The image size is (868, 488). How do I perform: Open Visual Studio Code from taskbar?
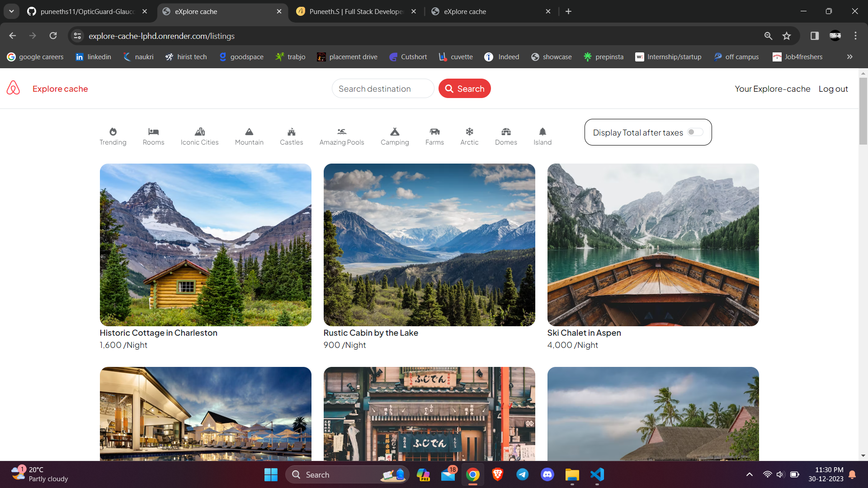[597, 474]
